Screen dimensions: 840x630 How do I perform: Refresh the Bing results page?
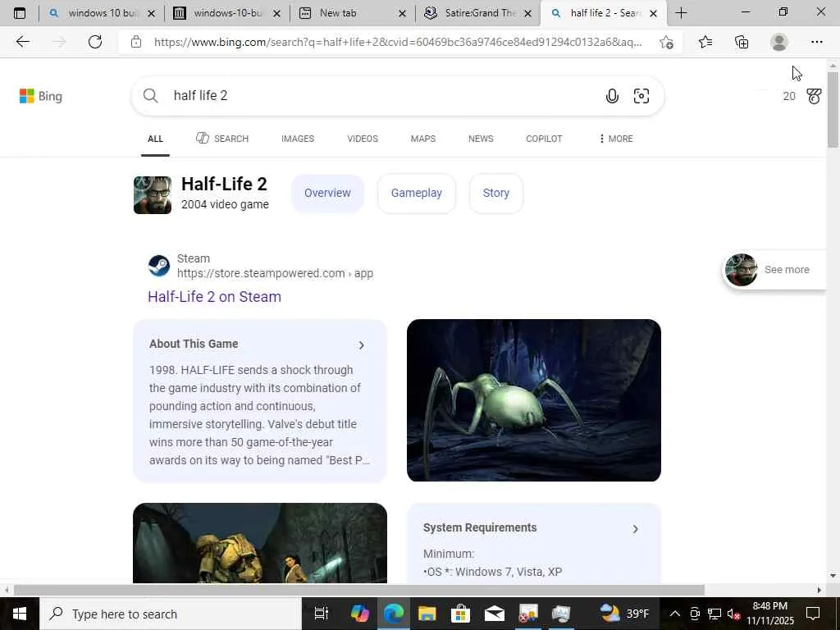click(95, 42)
